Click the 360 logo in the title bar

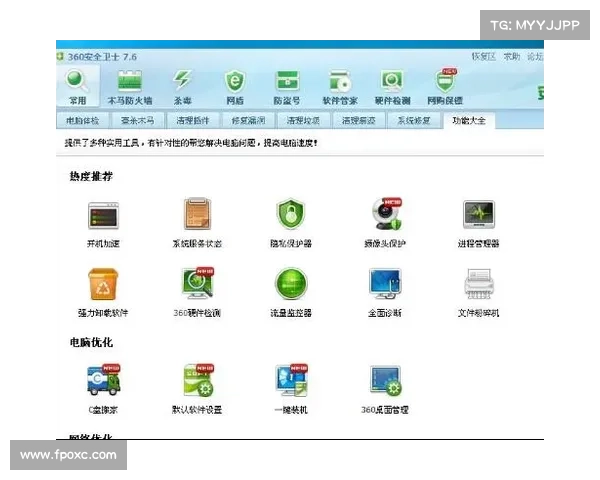(60, 57)
